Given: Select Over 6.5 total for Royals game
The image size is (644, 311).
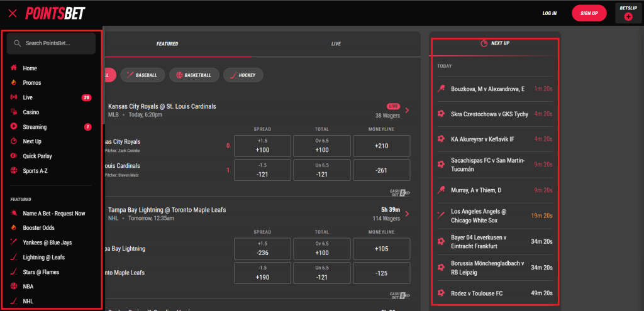Looking at the screenshot, I should 322,146.
